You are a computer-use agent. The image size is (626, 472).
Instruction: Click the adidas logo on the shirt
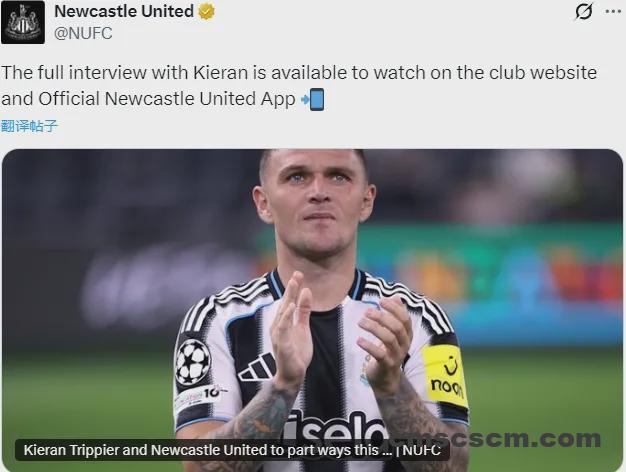coord(258,367)
